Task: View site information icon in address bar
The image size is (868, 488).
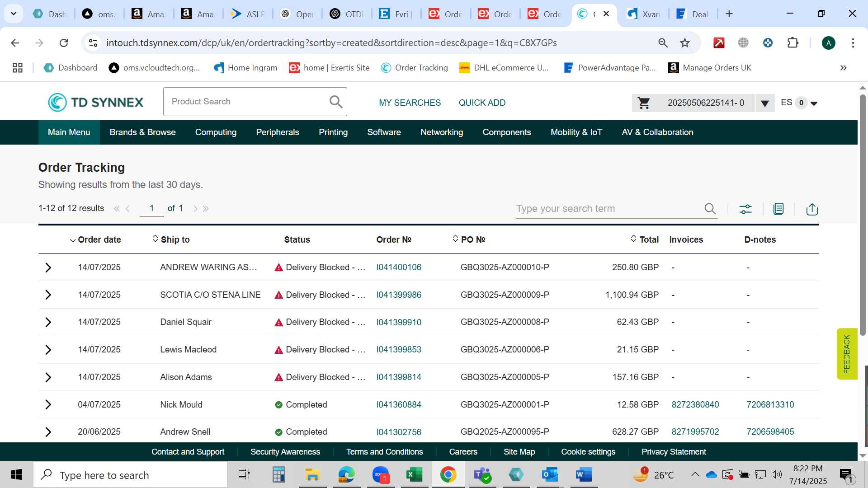Action: tap(93, 43)
